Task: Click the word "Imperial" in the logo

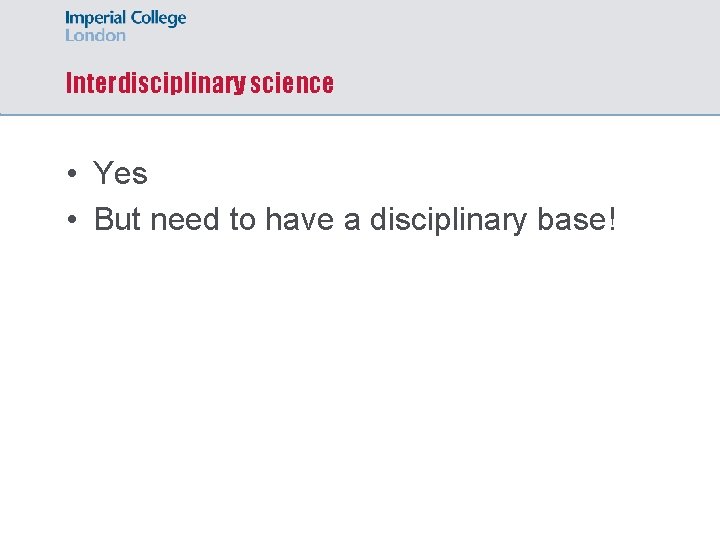Action: [96, 19]
